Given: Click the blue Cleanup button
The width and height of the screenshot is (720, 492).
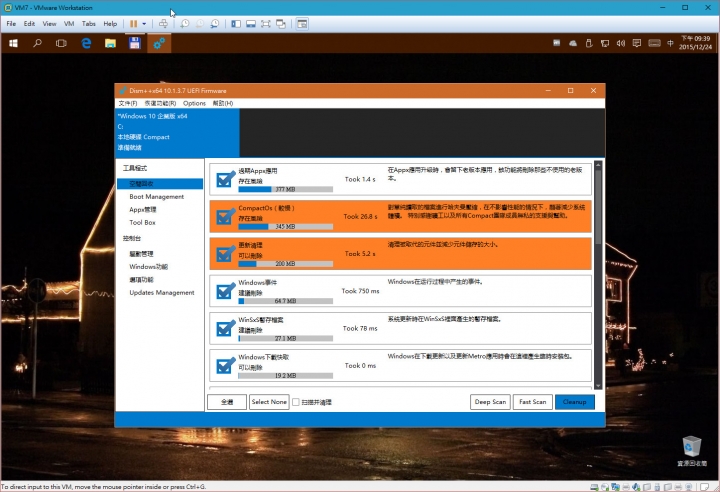Looking at the screenshot, I should click(574, 402).
